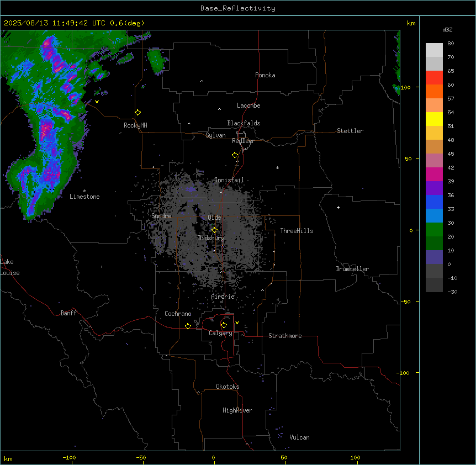
Task: Click the Limestone label
Action: (84, 197)
